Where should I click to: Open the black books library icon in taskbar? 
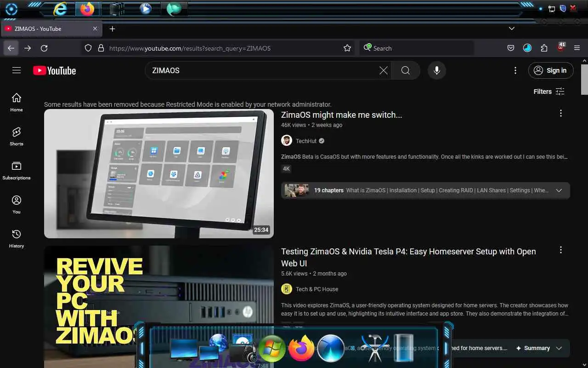117,9
